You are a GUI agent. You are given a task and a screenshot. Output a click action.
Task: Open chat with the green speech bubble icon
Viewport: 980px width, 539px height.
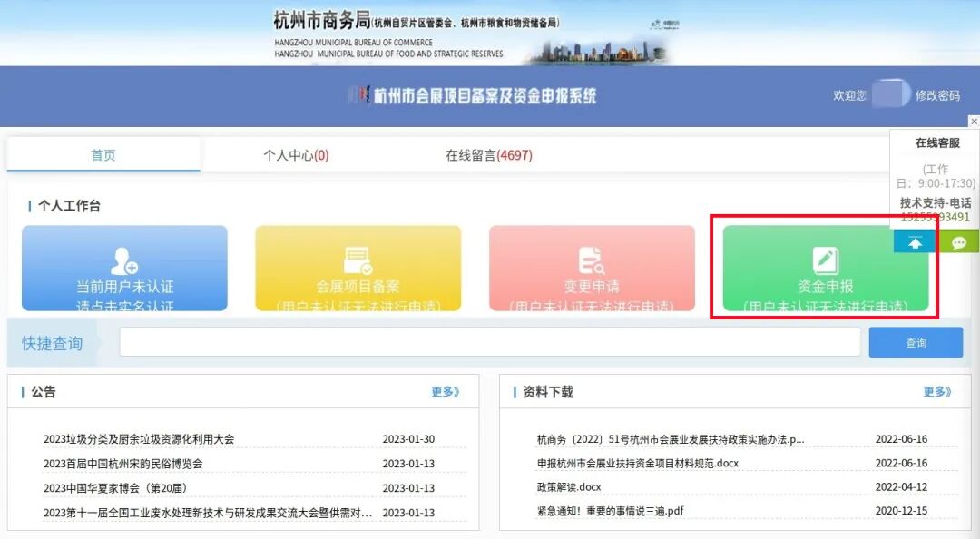(960, 240)
